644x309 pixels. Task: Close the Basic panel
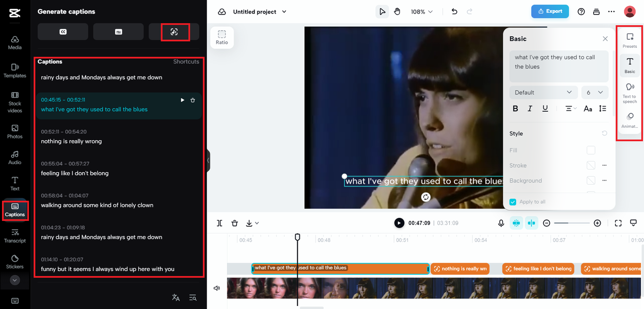click(x=605, y=39)
